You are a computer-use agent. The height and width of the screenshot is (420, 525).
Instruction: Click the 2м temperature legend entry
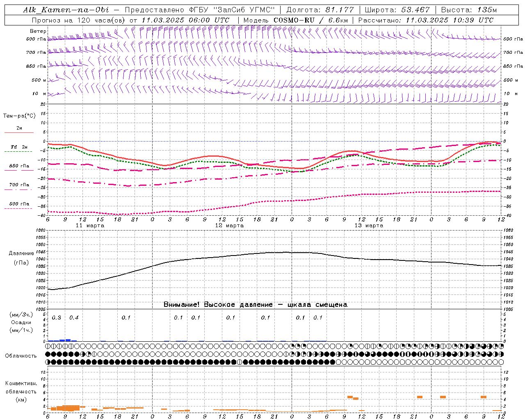[x=19, y=128]
